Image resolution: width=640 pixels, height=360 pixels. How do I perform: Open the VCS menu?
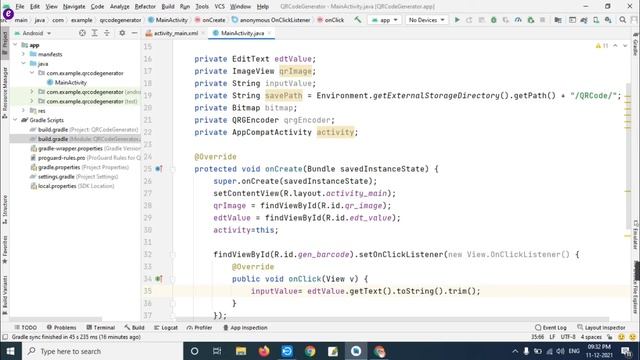point(219,7)
